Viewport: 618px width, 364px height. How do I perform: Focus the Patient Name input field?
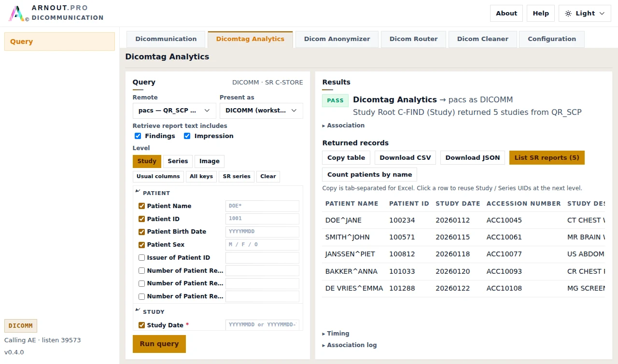click(x=262, y=206)
